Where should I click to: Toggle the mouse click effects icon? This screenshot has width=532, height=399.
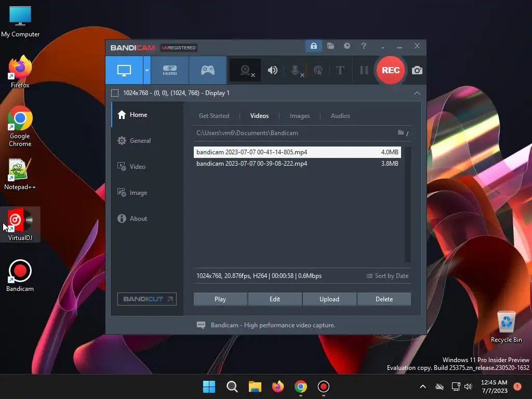click(x=318, y=70)
